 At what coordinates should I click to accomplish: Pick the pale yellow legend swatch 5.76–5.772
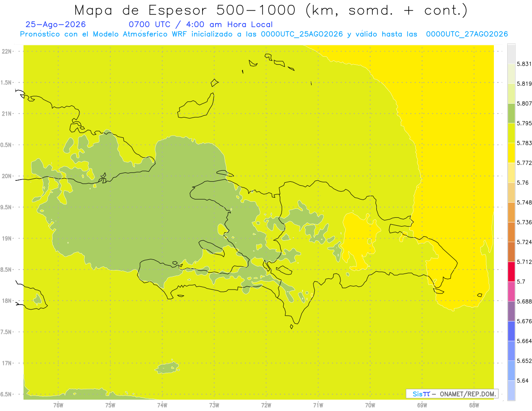(511, 172)
